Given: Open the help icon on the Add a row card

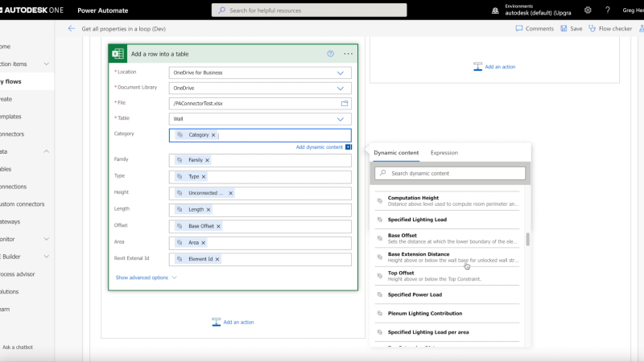Looking at the screenshot, I should click(x=331, y=54).
